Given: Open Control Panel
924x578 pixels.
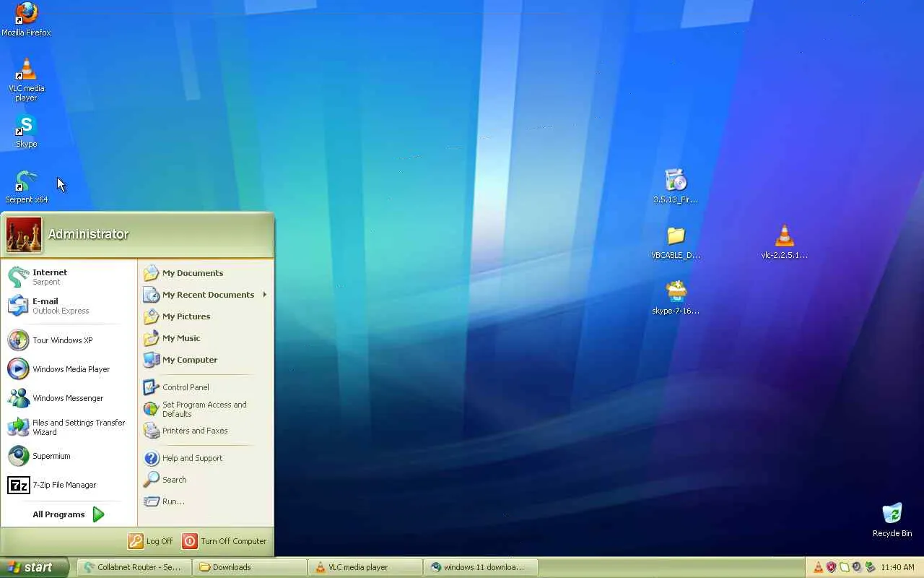Looking at the screenshot, I should click(206, 387).
